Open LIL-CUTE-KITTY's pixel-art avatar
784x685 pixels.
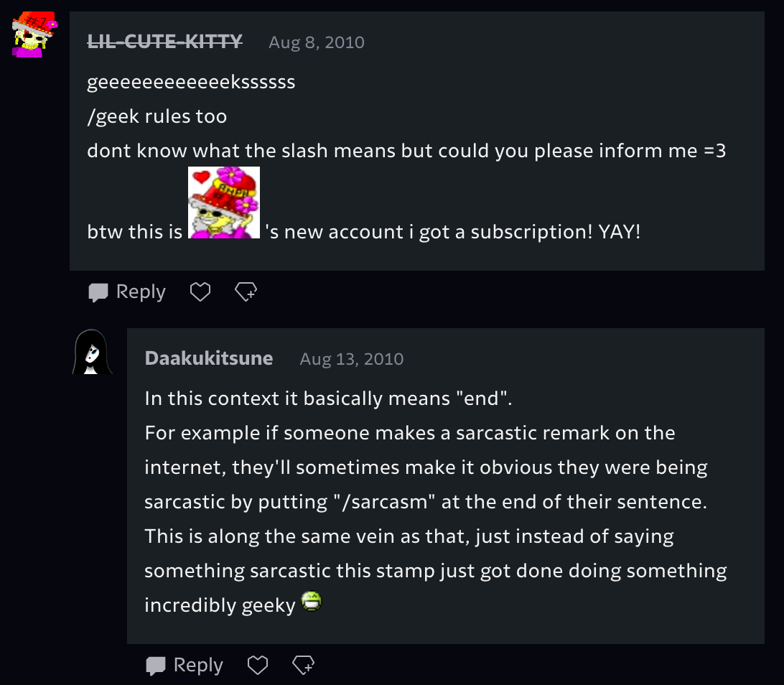(x=34, y=33)
